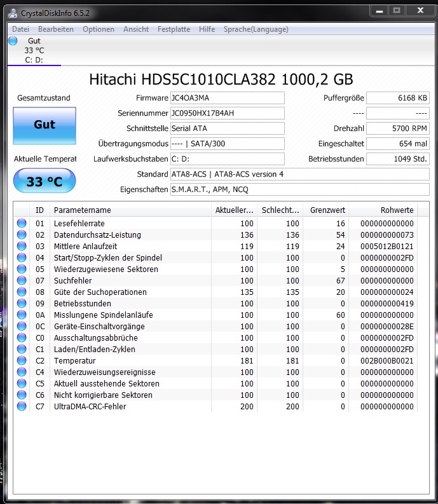This screenshot has width=438, height=504.
Task: Click the Laufwerksbuchstaben field C: D:
Action: (228, 159)
